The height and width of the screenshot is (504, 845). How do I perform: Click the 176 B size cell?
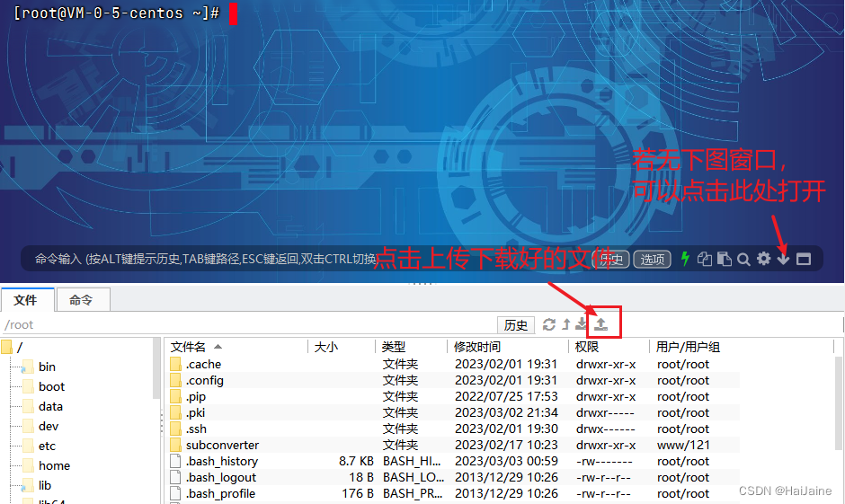(x=358, y=493)
